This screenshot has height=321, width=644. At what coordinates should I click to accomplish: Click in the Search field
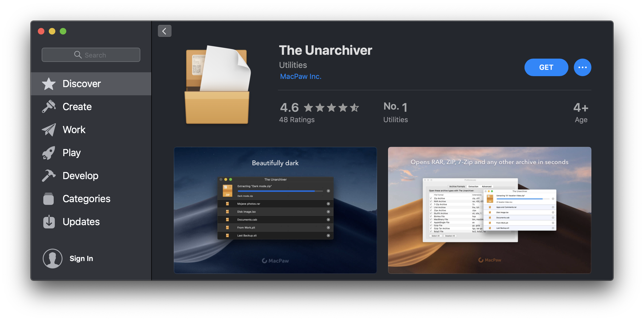(91, 55)
